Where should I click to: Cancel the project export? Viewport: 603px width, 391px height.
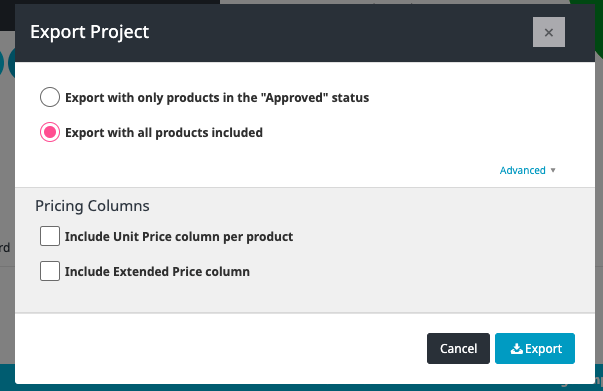[x=458, y=348]
